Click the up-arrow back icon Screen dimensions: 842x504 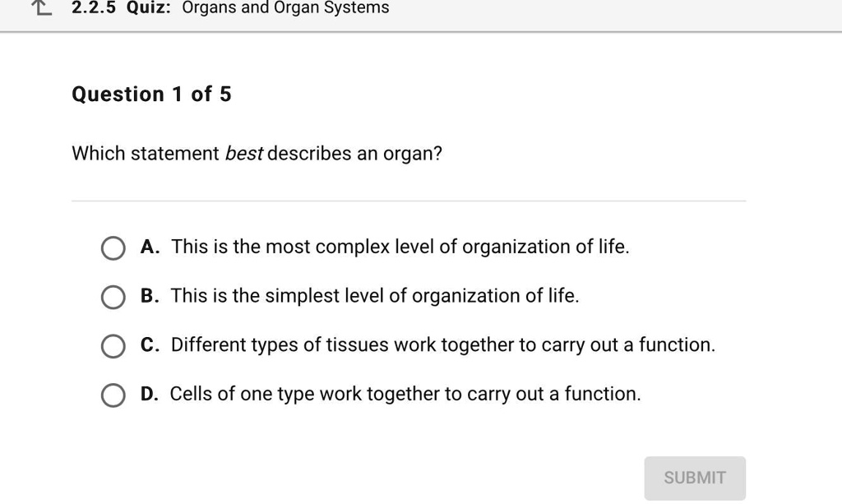40,8
